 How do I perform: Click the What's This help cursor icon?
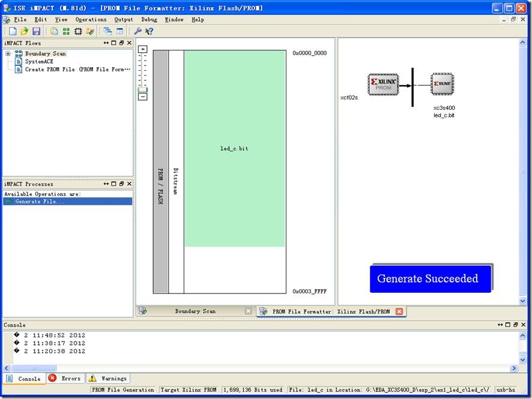pyautogui.click(x=149, y=31)
